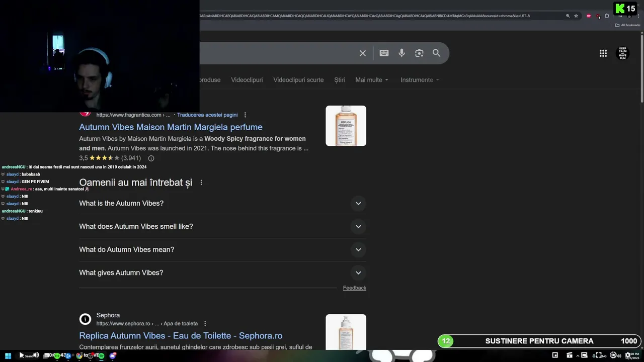Open the Sephora perfume bottle thumbnail

coord(346,332)
